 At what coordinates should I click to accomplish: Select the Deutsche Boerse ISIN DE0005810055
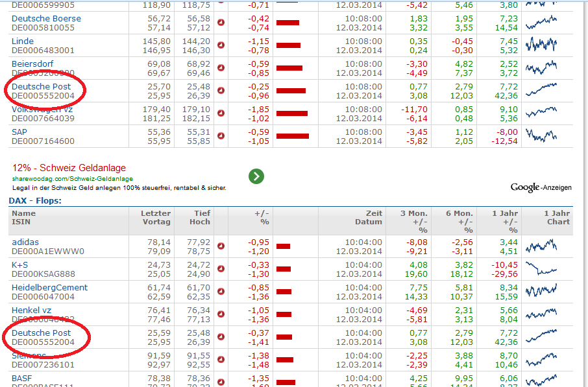click(x=43, y=28)
